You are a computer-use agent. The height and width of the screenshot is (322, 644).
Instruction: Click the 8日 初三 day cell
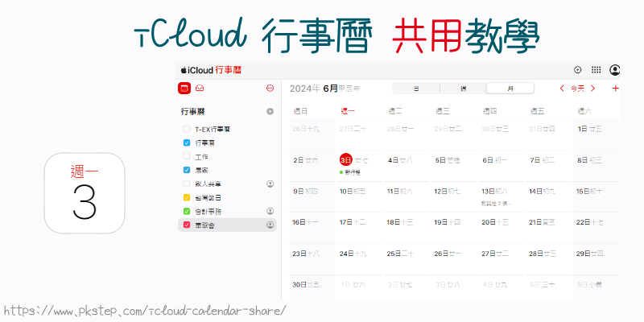pyautogui.click(x=596, y=165)
